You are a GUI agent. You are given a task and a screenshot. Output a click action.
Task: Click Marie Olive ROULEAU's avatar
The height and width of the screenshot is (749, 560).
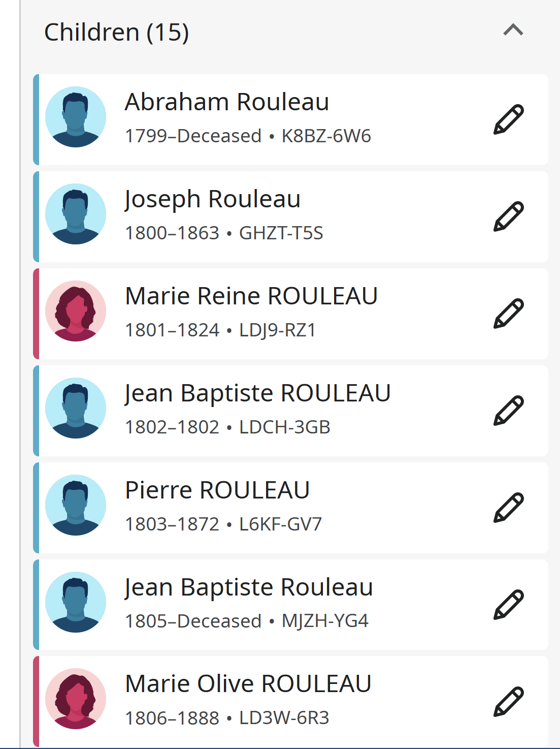click(x=76, y=699)
